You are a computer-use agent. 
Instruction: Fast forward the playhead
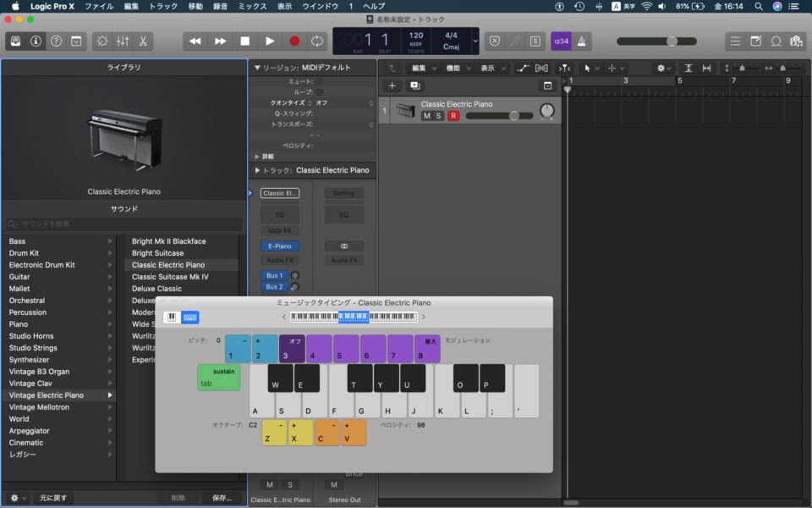pos(220,41)
